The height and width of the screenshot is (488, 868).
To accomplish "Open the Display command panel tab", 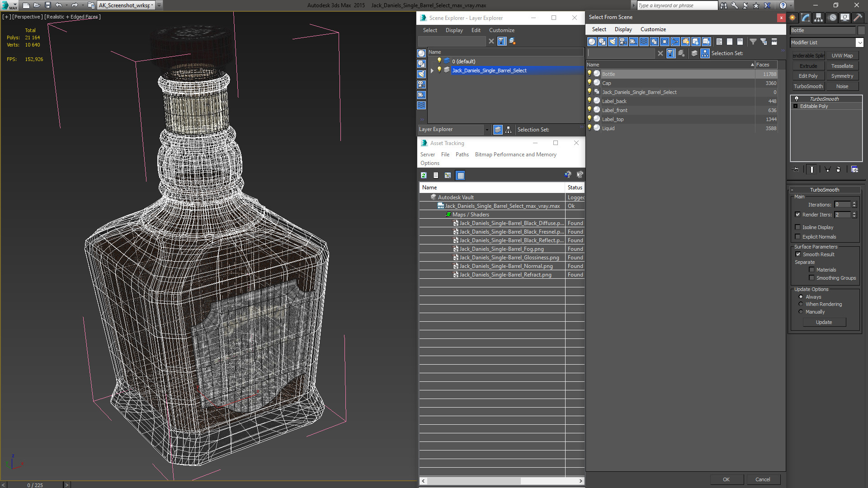I will tap(845, 18).
